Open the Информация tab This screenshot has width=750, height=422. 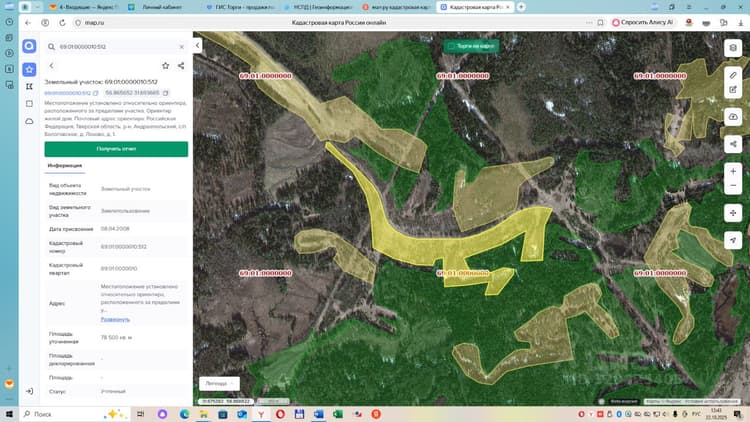(x=65, y=166)
